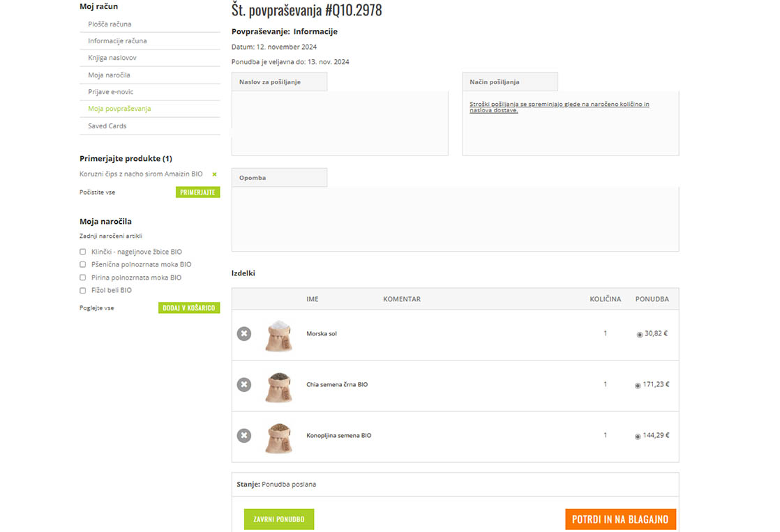Tick Pšenična polnozrnata moka BIO checkbox
This screenshot has height=532, width=780.
[x=83, y=265]
